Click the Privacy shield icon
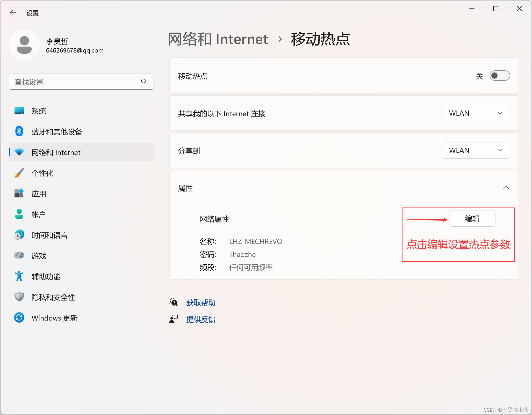The width and height of the screenshot is (532, 415). click(x=19, y=297)
